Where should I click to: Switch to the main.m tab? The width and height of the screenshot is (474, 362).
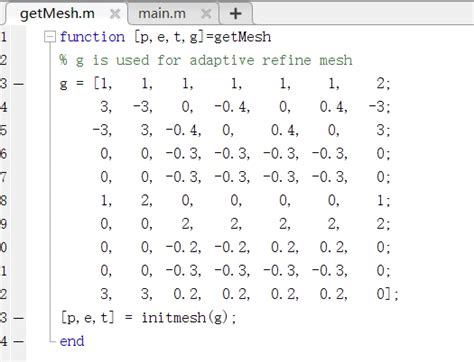coord(162,14)
